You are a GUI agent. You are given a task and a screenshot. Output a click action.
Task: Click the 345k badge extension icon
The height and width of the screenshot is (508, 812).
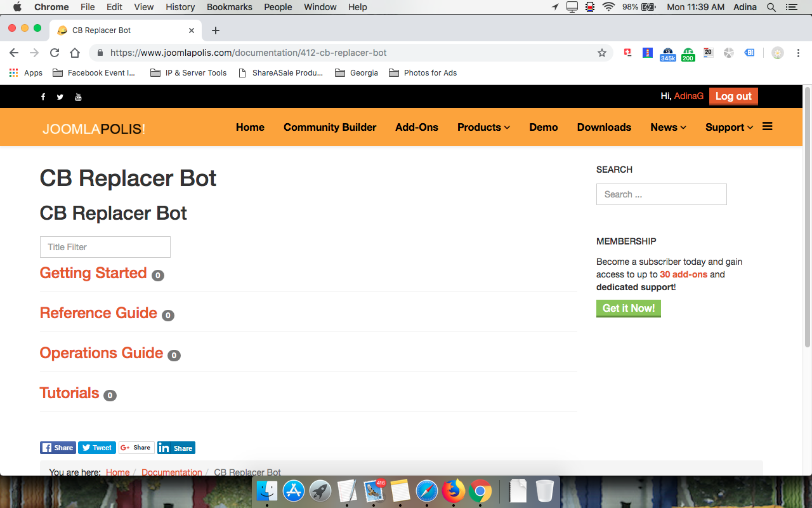click(667, 54)
